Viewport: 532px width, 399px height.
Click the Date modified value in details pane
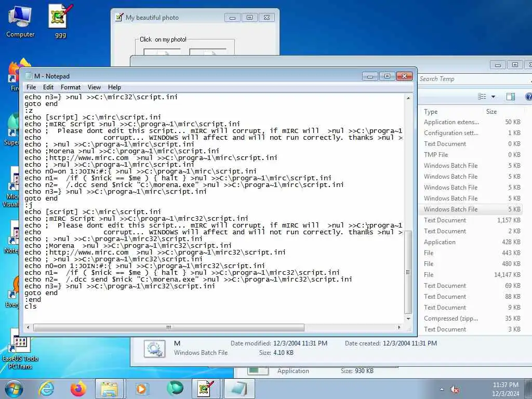(x=300, y=343)
